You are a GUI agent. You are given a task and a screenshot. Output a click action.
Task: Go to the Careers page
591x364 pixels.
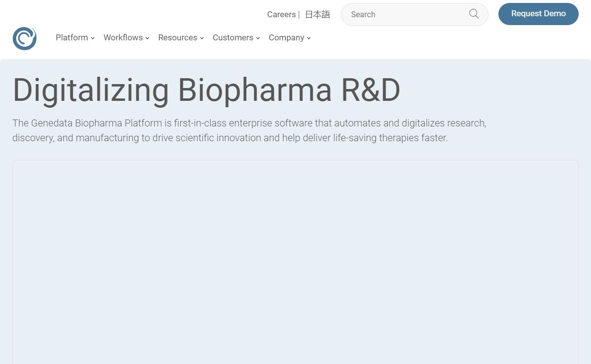click(281, 15)
